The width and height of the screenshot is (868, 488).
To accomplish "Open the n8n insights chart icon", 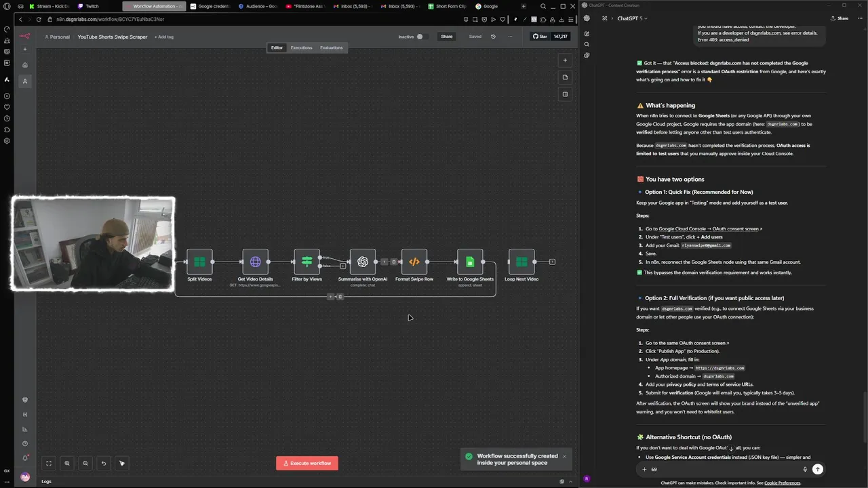I will click(x=25, y=429).
